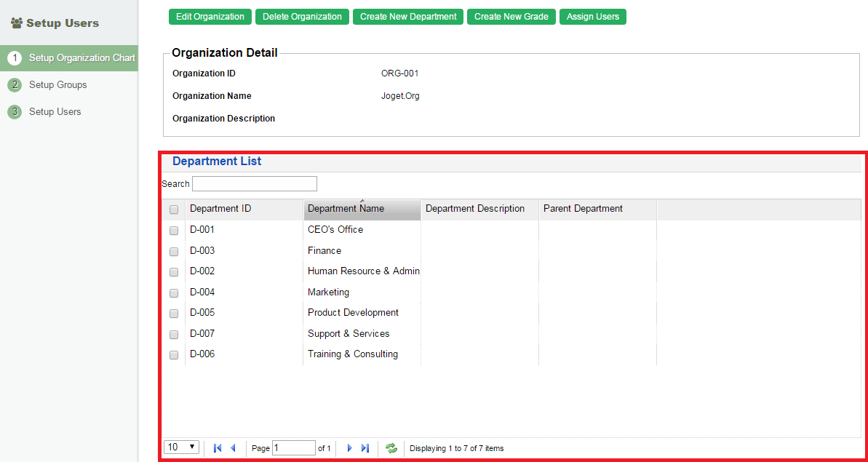Open Setup Groups in sidebar
868x462 pixels.
57,85
